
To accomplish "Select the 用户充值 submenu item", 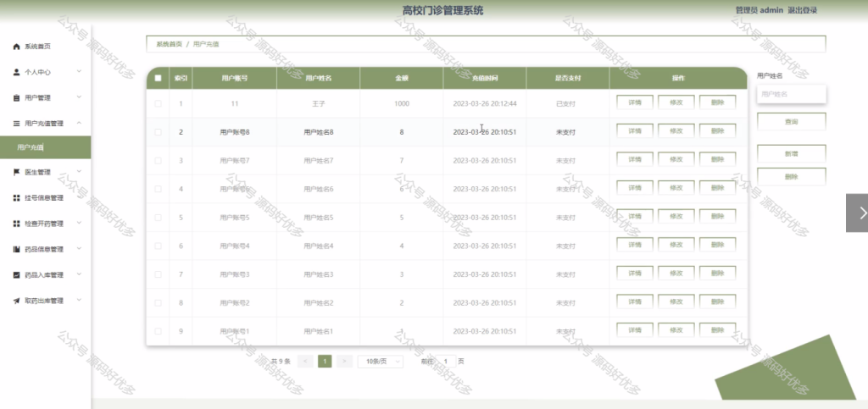I will click(46, 147).
